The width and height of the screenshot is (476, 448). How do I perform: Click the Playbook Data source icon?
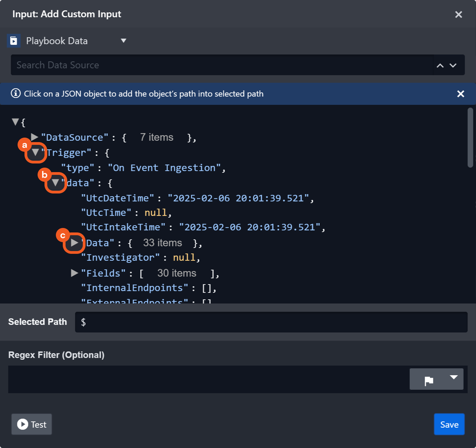[14, 41]
